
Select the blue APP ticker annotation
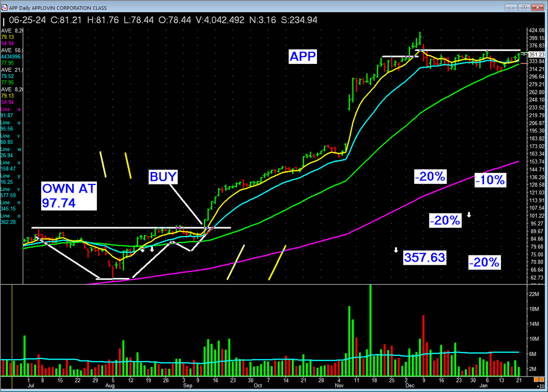(x=302, y=57)
